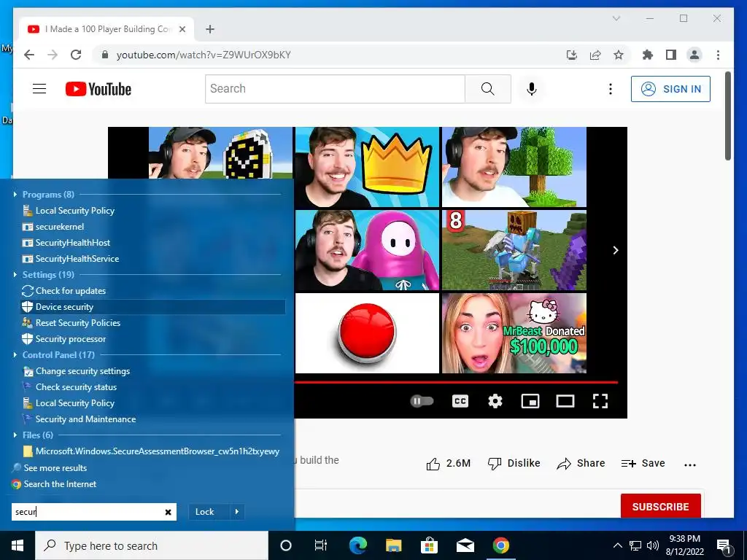Like the video thumbs up 2.6M

coord(449,463)
